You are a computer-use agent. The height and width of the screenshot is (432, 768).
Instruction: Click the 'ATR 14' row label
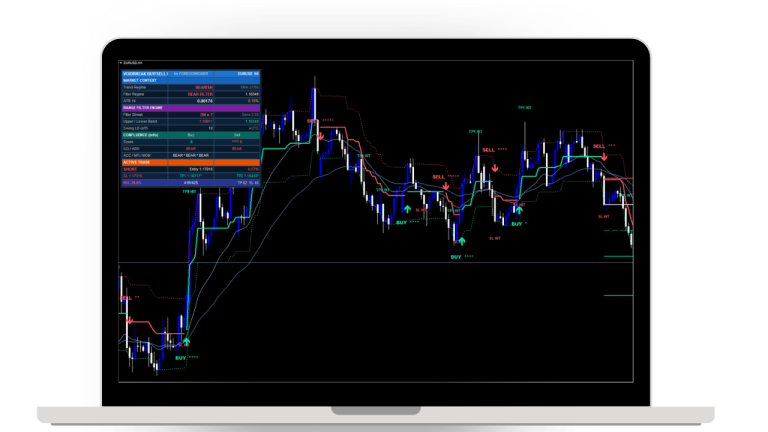[129, 101]
